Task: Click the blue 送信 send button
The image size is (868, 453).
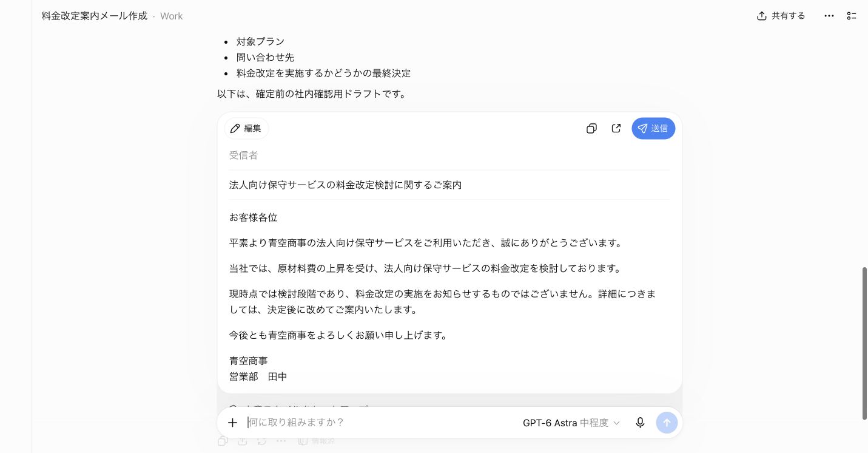Action: coord(653,128)
